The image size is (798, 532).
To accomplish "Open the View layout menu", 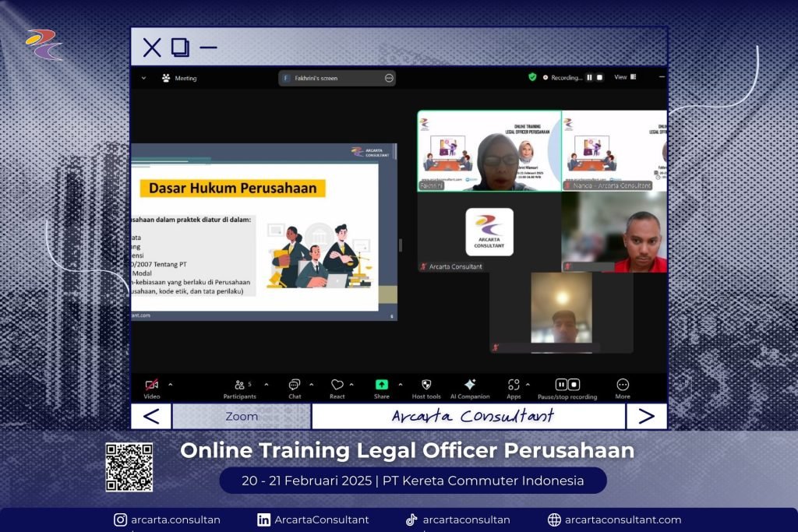I will tap(624, 77).
